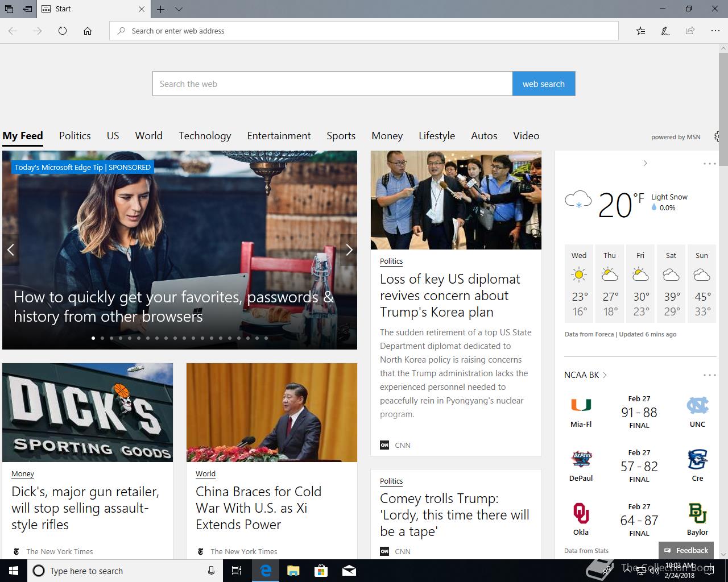Go to the Home page

pos(88,31)
